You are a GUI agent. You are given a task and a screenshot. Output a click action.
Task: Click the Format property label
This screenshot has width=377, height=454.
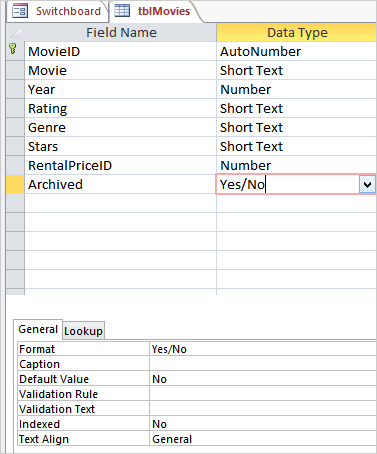[83, 349]
